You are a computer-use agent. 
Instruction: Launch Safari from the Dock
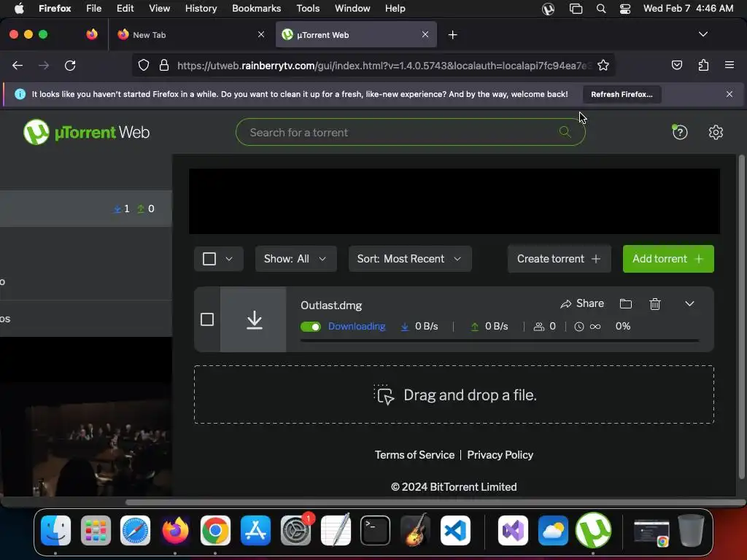(x=135, y=530)
